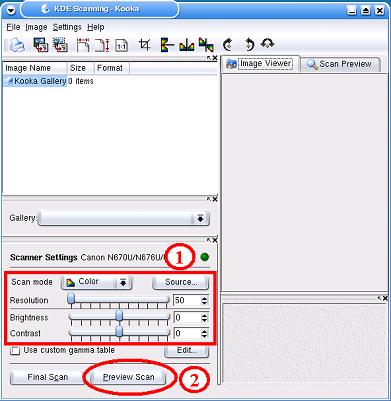Click the rotate 180 degrees icon
The image size is (391, 401).
268,44
